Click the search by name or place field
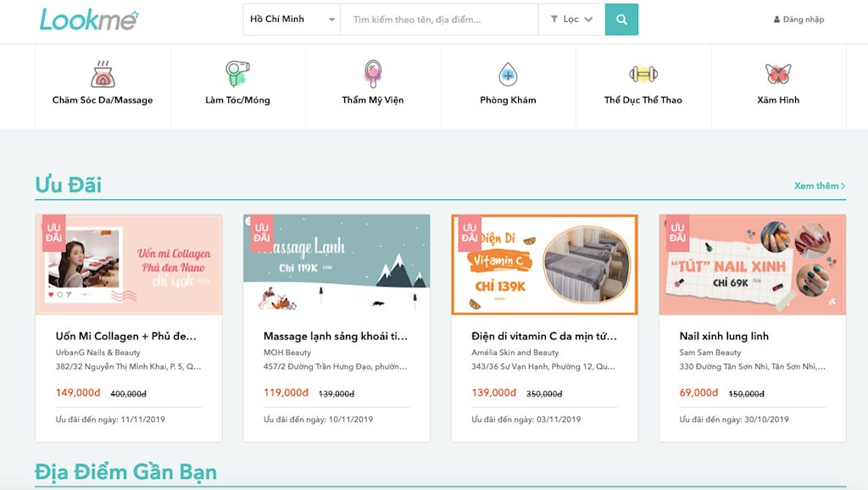The height and width of the screenshot is (490, 868). click(439, 19)
